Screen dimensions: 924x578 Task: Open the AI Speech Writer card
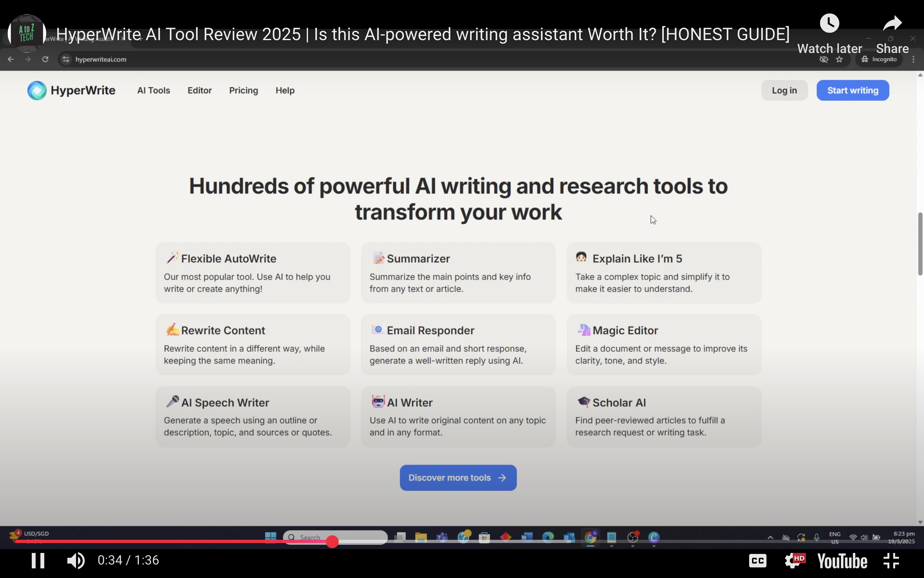[x=252, y=417]
